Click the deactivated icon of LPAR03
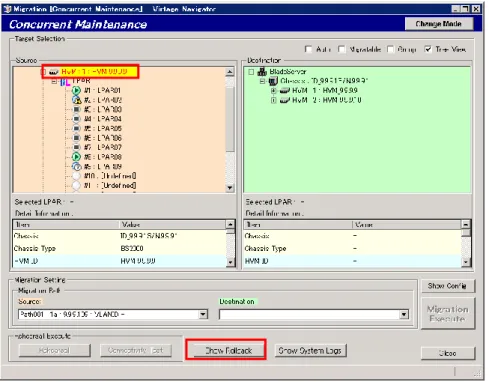This screenshot has height=382, width=489. click(x=77, y=109)
